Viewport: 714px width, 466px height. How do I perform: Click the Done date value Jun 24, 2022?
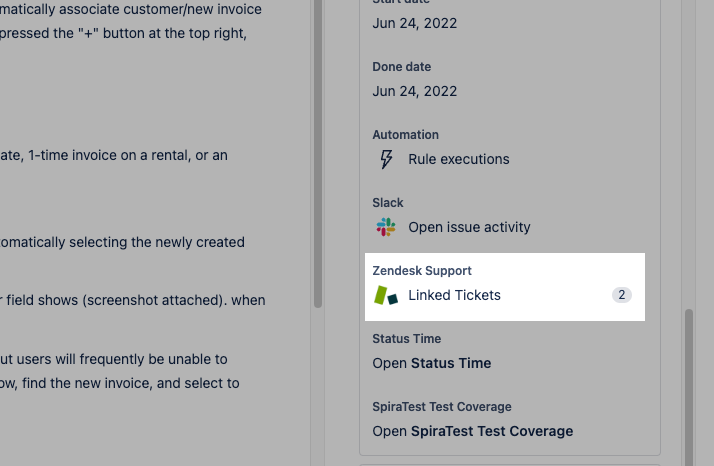tap(414, 91)
